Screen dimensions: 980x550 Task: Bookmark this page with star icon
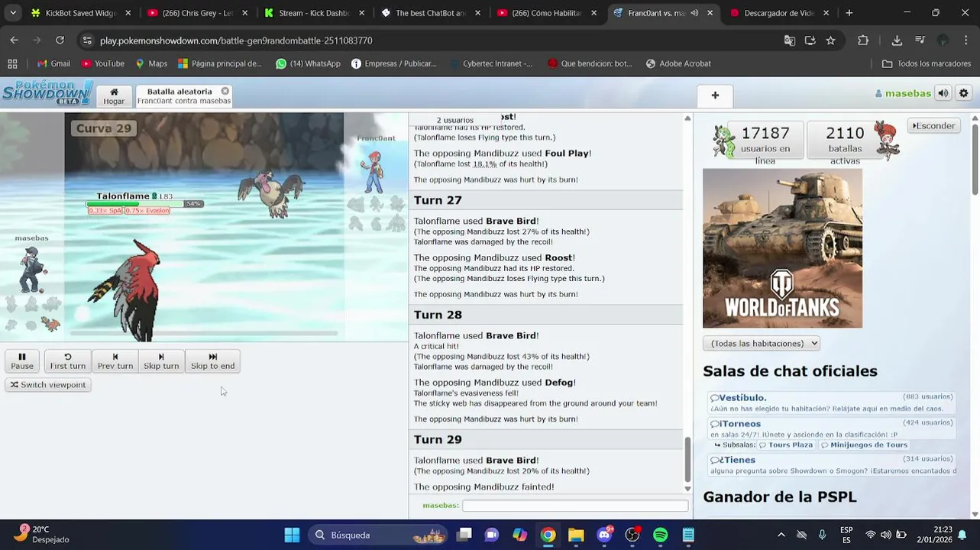click(x=830, y=40)
